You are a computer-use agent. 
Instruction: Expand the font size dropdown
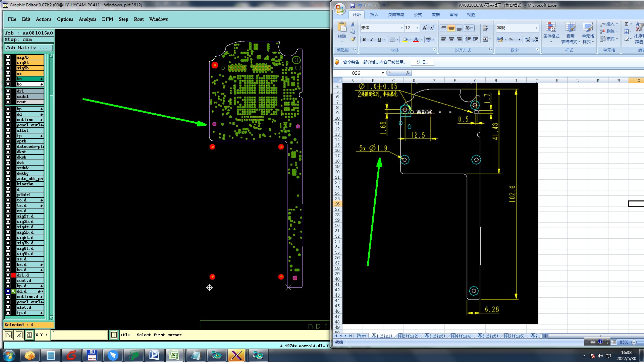(417, 28)
